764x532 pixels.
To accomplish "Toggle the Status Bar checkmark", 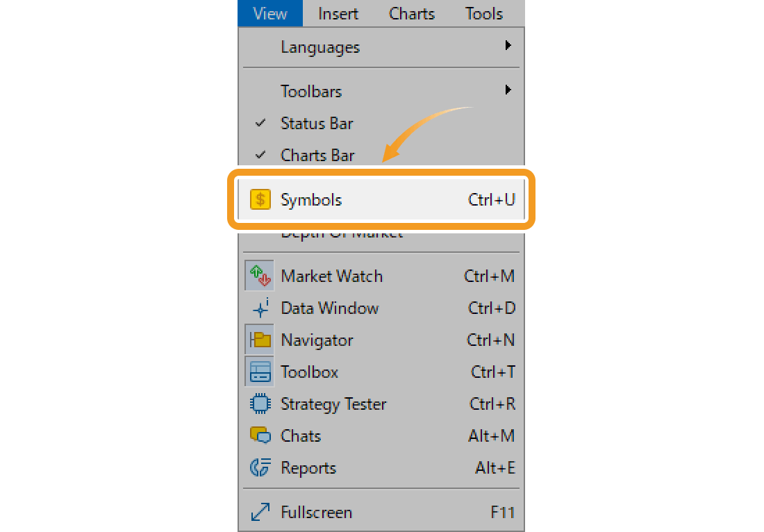I will [260, 123].
